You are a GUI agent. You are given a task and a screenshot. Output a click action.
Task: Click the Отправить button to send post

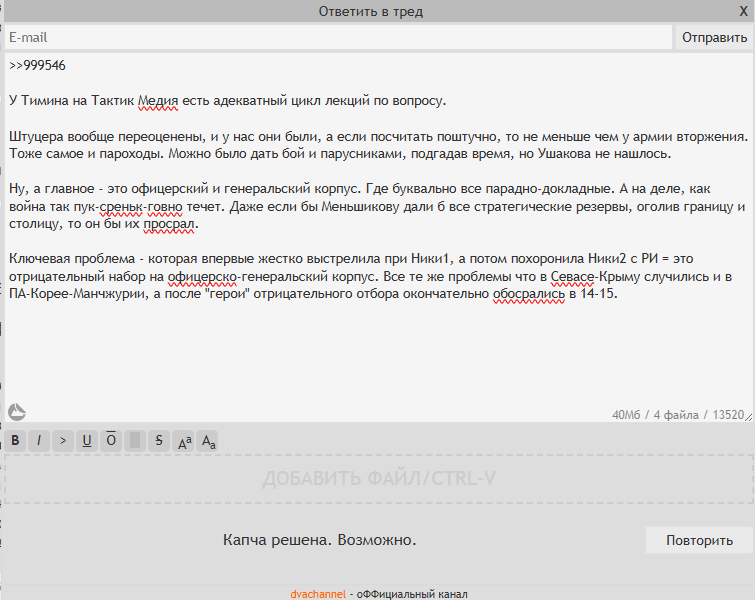tap(715, 37)
